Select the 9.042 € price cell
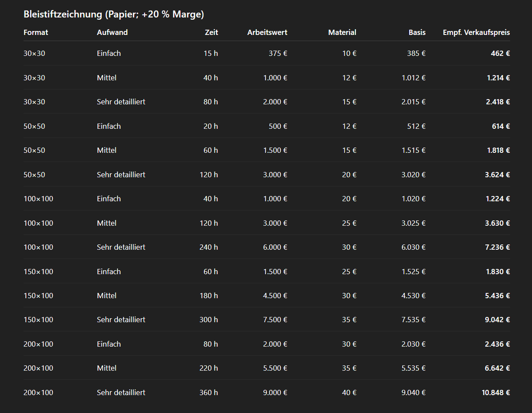The image size is (532, 413). pos(498,320)
